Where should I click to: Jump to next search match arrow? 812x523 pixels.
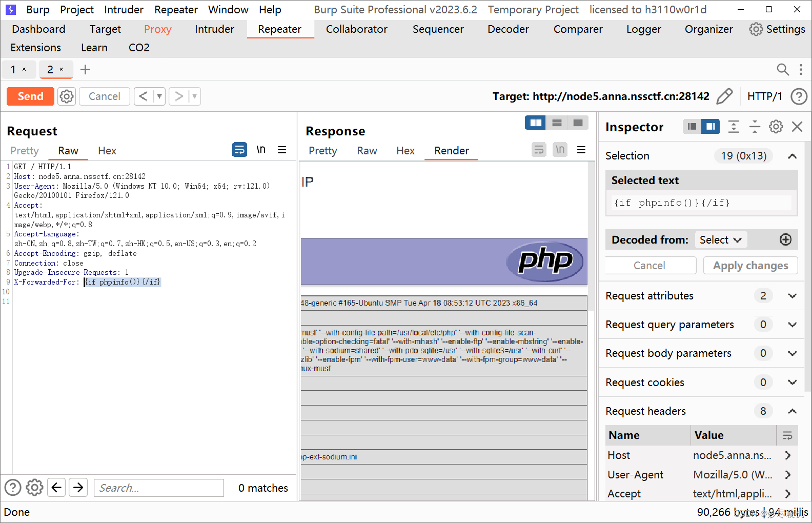(x=78, y=488)
